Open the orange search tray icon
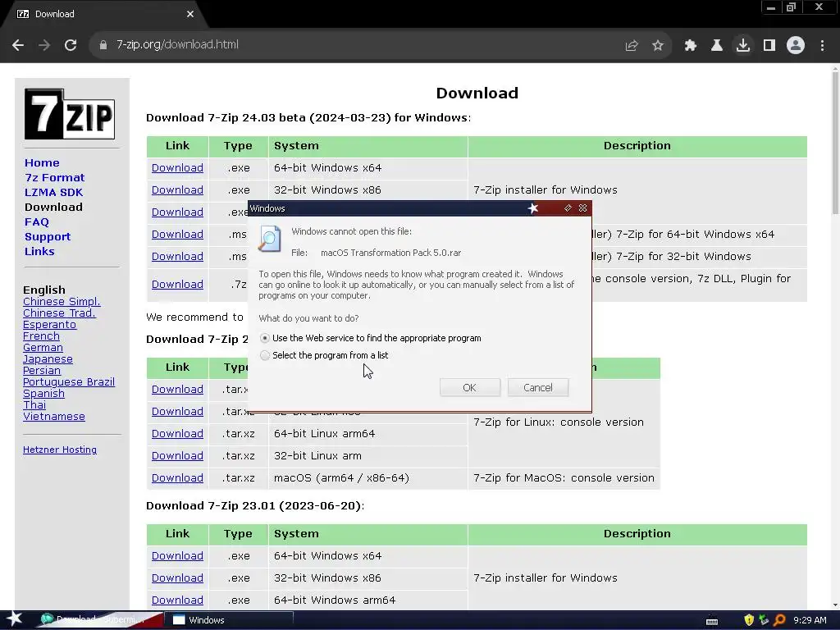Screen dimensions: 840x630 point(779,620)
